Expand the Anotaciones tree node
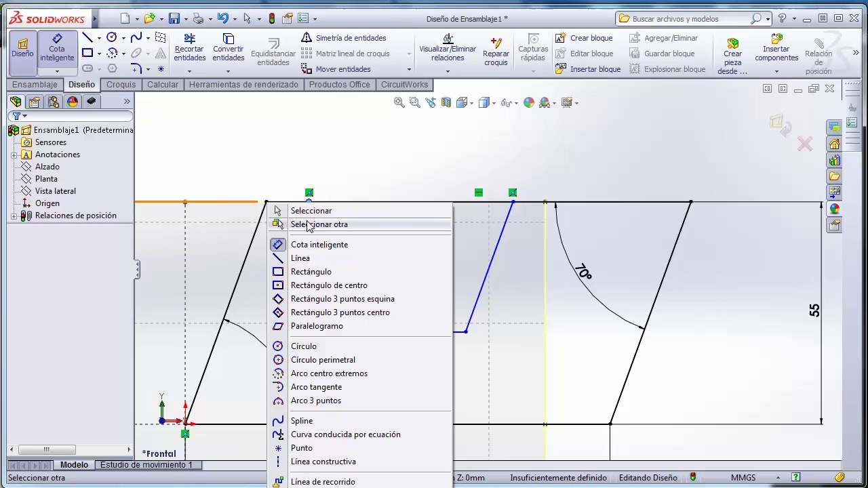 click(x=14, y=155)
